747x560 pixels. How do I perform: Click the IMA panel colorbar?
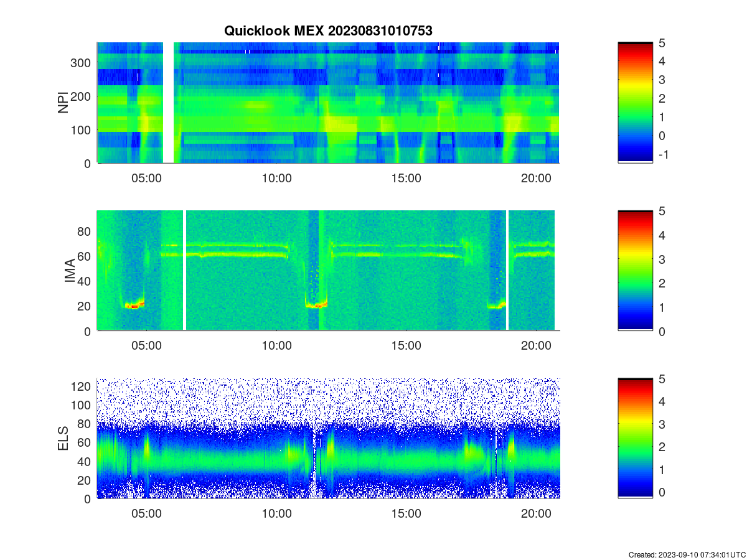635,271
